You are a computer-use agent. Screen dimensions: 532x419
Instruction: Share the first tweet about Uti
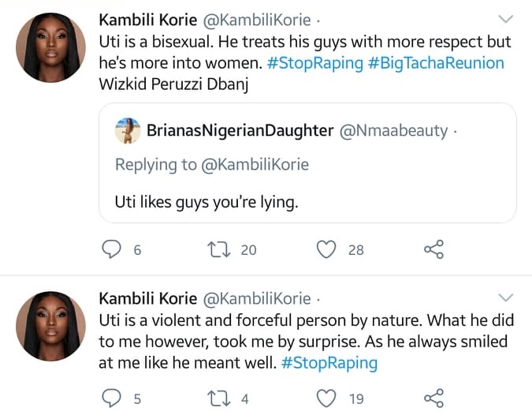434,250
